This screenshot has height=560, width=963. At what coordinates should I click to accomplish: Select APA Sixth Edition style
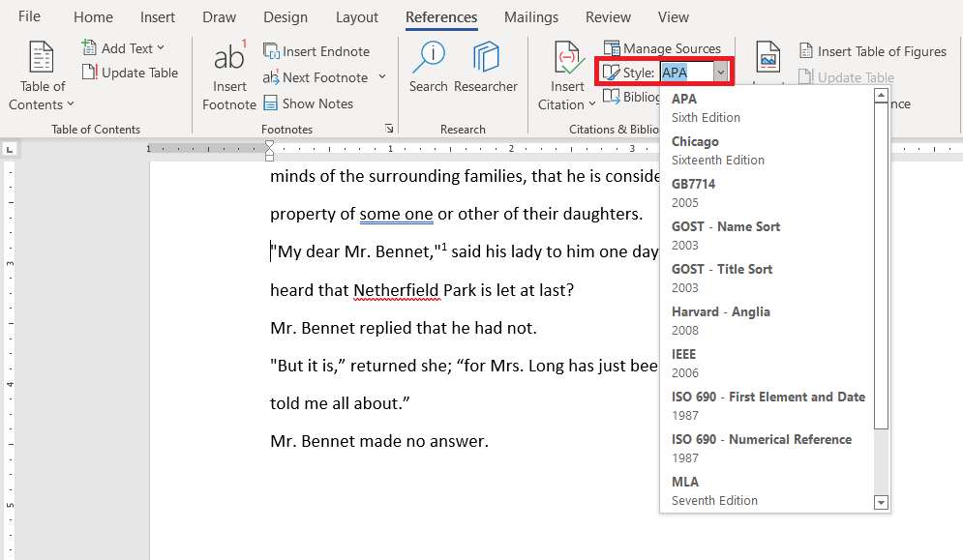click(x=767, y=107)
